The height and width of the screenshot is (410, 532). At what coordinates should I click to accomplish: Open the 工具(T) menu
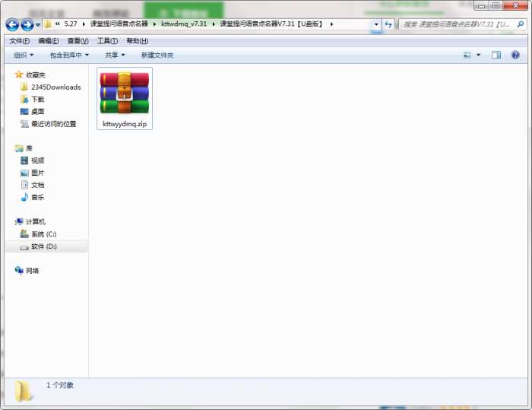[108, 41]
